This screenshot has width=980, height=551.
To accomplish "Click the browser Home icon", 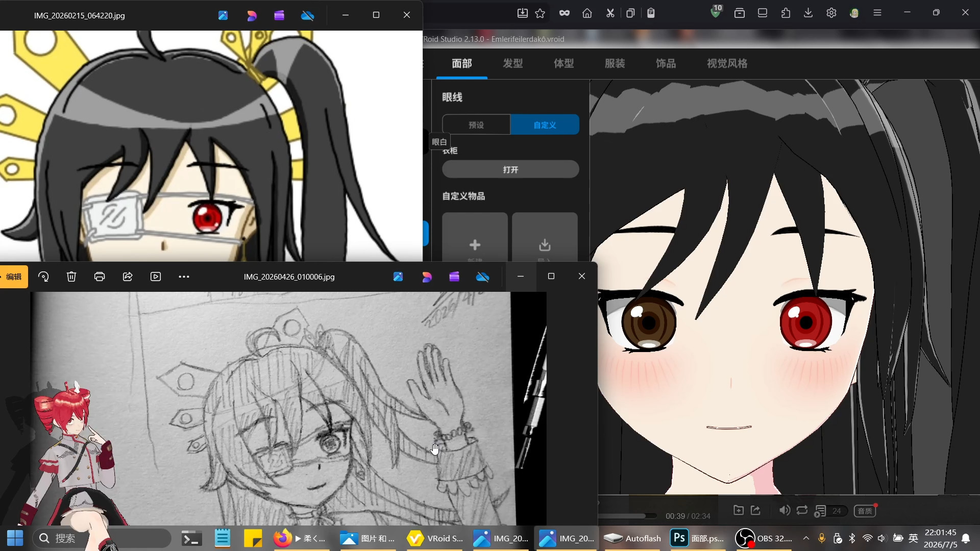I will coord(587,13).
